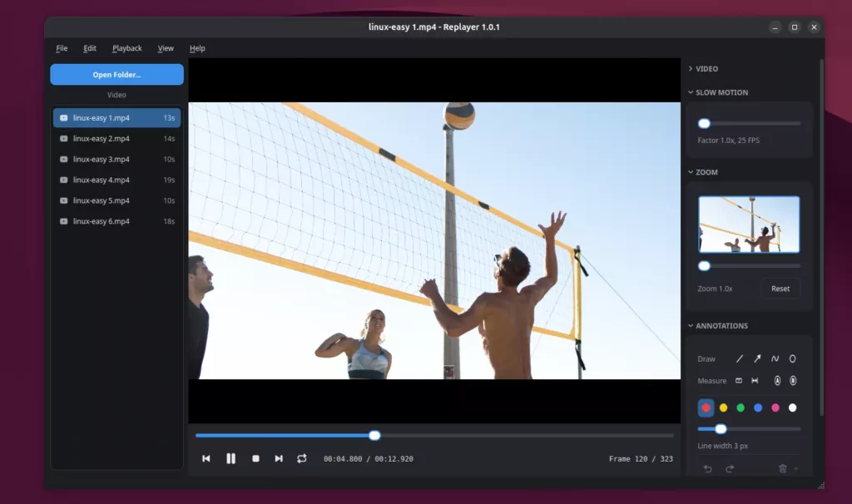Click the slow motion factor slider
Screen dimensions: 852x504
750,123
